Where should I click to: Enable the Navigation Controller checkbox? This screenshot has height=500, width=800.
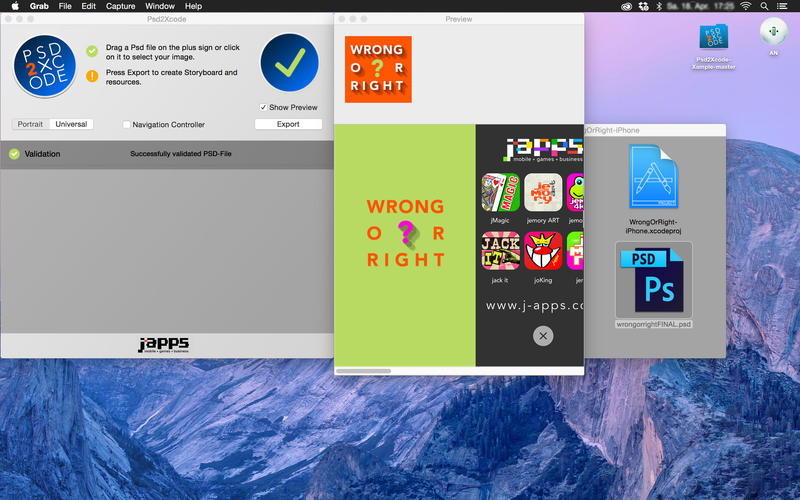click(127, 125)
